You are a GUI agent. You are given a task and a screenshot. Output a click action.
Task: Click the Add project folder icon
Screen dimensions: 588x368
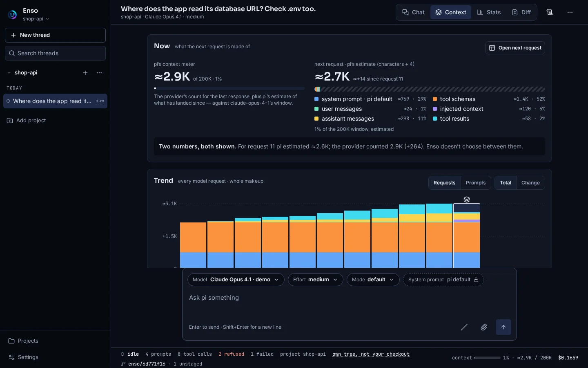point(10,121)
